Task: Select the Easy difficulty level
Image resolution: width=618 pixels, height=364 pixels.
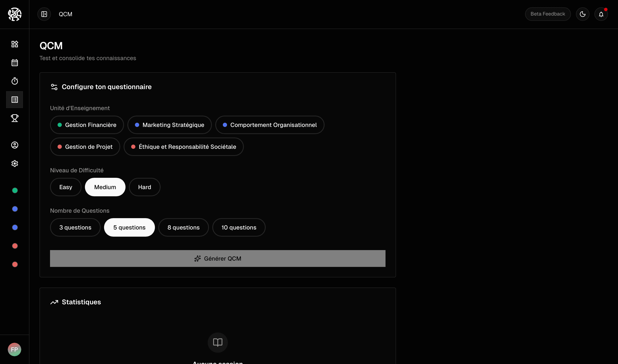Action: point(66,187)
